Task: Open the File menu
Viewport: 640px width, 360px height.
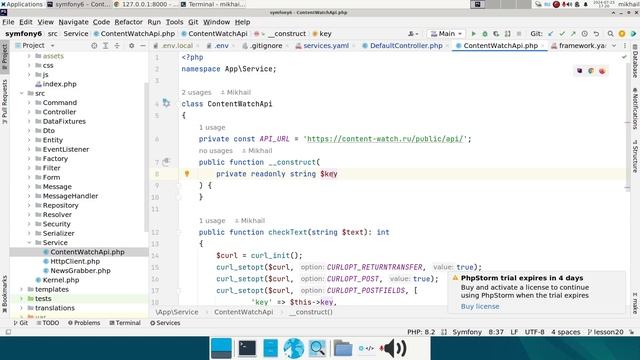Action: [x=8, y=22]
